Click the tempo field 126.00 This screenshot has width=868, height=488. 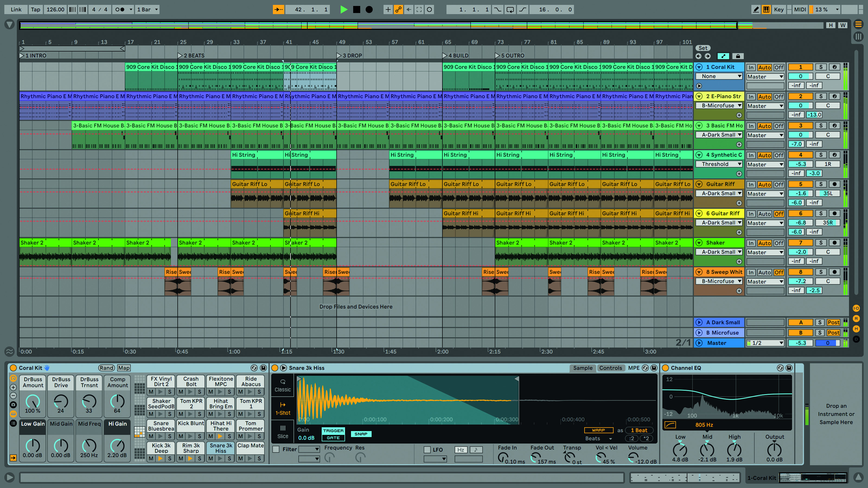tap(55, 9)
